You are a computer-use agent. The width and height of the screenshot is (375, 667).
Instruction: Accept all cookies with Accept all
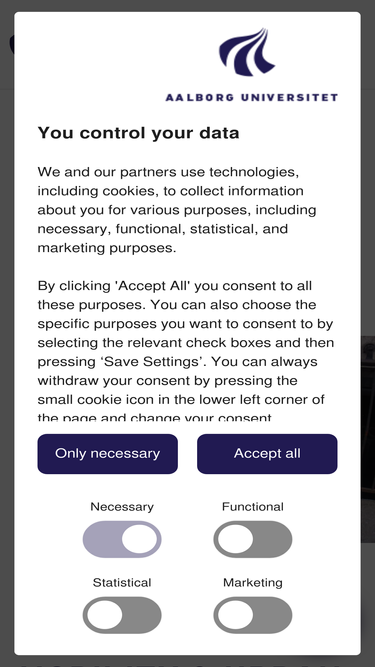267,453
